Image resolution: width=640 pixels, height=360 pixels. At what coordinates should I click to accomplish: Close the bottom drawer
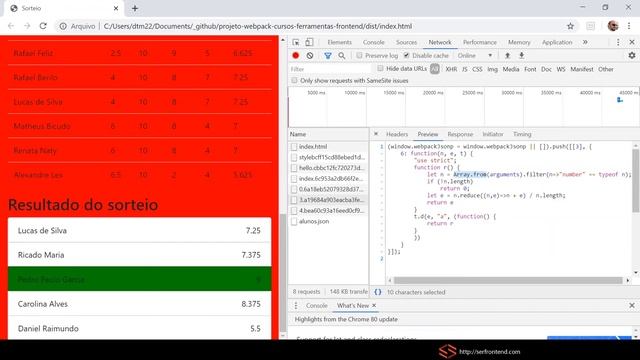[632, 305]
